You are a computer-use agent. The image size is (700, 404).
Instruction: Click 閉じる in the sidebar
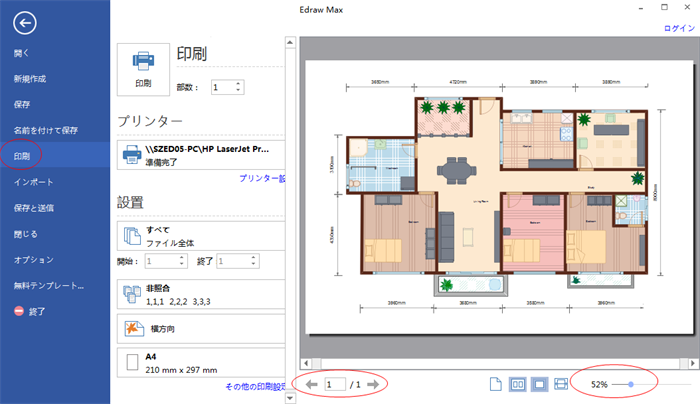(25, 234)
